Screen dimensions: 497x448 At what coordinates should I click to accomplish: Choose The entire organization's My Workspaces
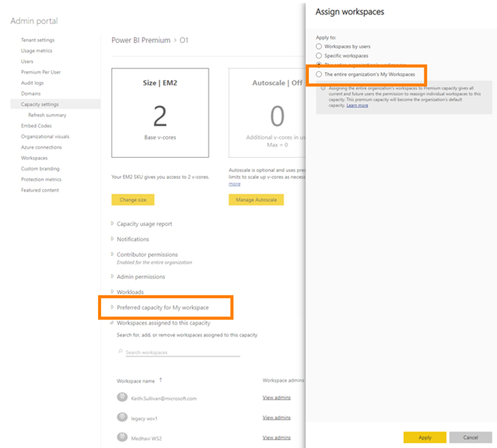320,74
